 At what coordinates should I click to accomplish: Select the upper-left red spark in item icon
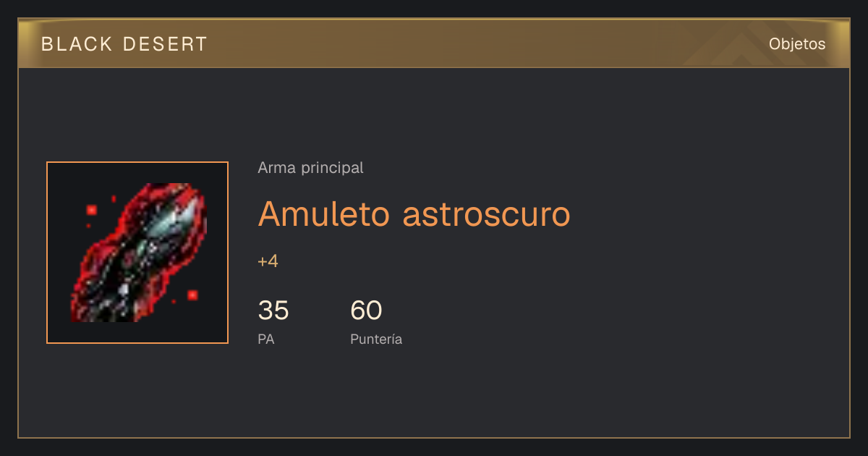click(92, 210)
